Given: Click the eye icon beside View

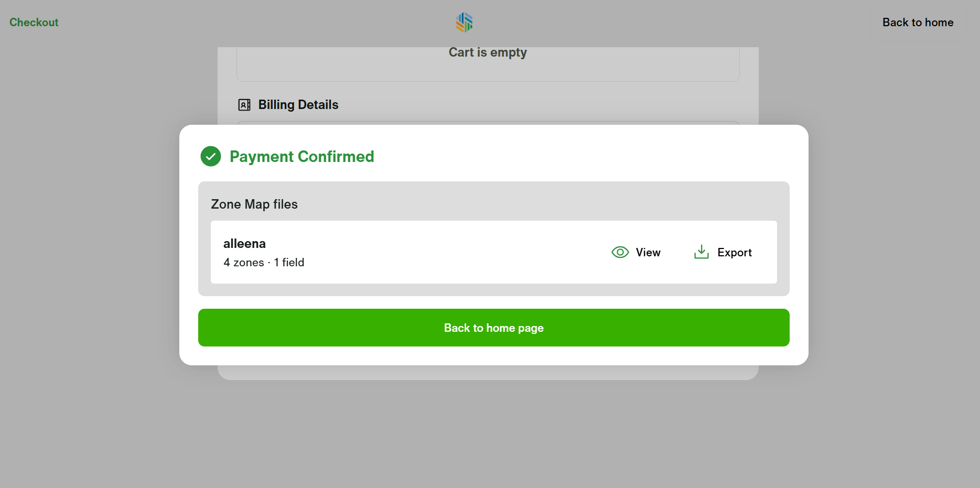Looking at the screenshot, I should pyautogui.click(x=620, y=252).
